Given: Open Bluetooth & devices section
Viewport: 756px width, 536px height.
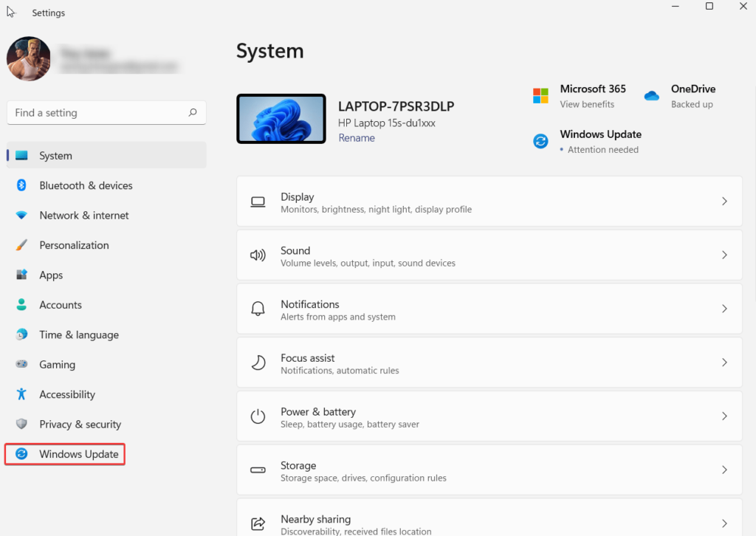Looking at the screenshot, I should (86, 185).
